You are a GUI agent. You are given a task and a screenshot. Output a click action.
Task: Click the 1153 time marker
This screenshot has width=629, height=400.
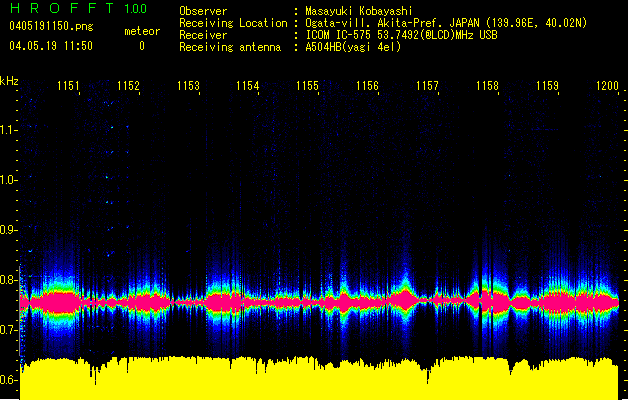(x=188, y=85)
